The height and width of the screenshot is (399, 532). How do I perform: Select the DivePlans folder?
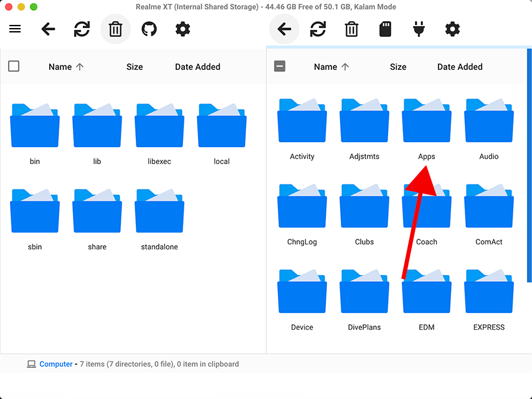[x=364, y=300]
